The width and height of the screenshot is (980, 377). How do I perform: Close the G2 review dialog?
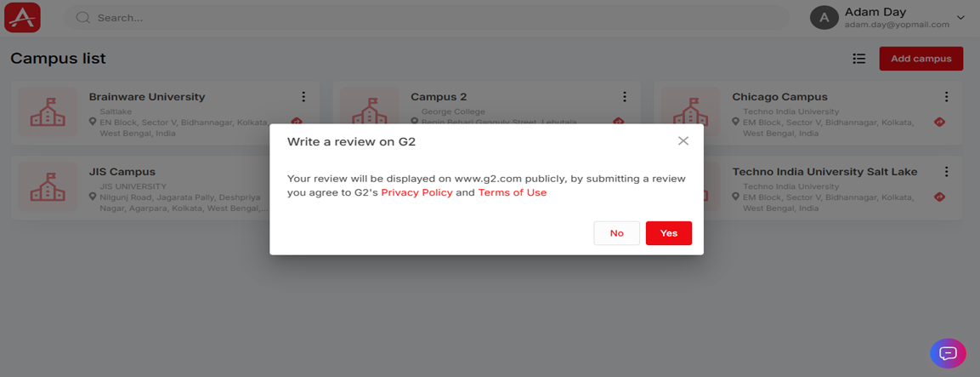[x=683, y=141]
